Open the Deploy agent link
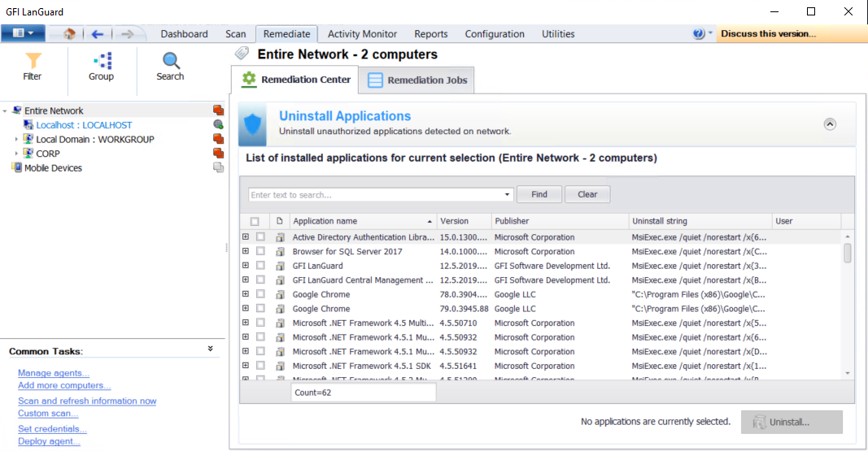 coord(49,441)
